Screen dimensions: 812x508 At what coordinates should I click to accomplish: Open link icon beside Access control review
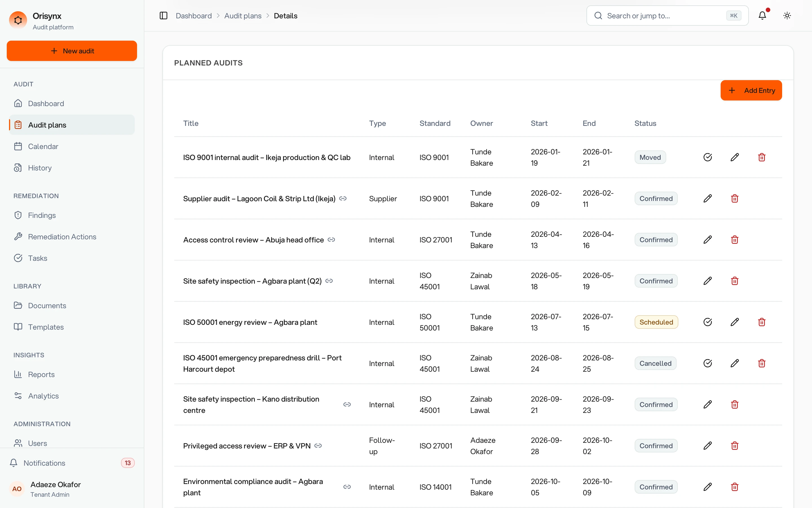[332, 240]
